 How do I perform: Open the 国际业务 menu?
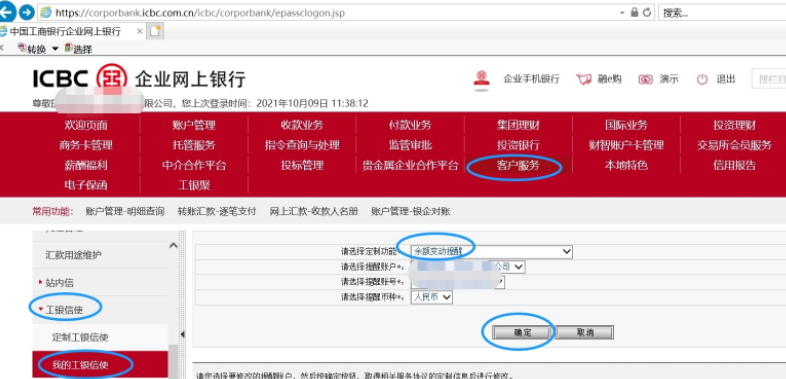click(x=626, y=125)
